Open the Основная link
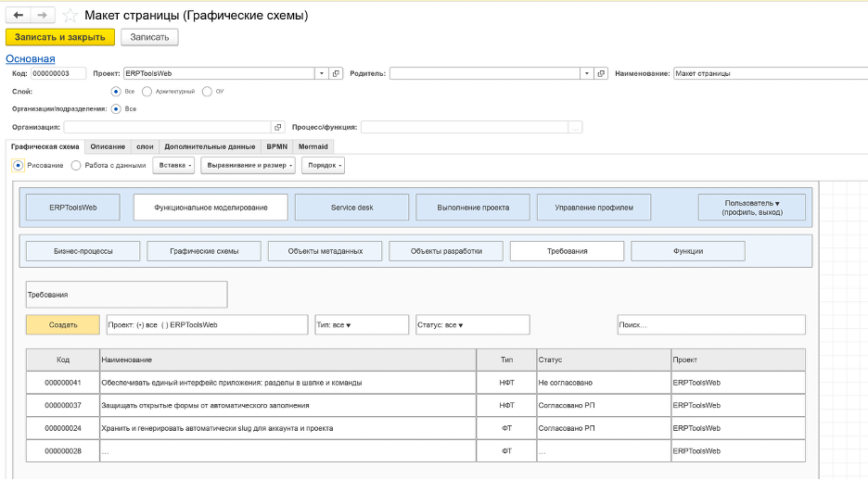 click(x=31, y=58)
